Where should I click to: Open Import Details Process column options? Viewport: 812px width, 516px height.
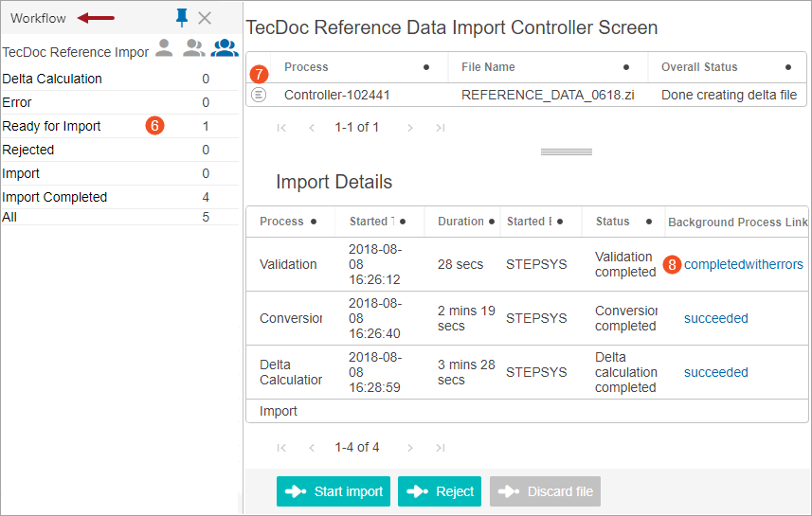[x=314, y=222]
